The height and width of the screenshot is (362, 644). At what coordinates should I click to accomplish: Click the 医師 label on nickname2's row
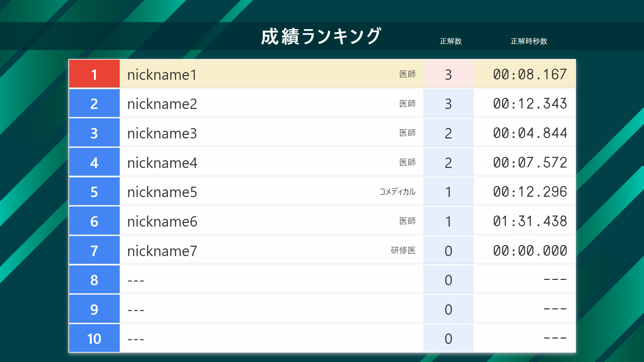pyautogui.click(x=407, y=104)
